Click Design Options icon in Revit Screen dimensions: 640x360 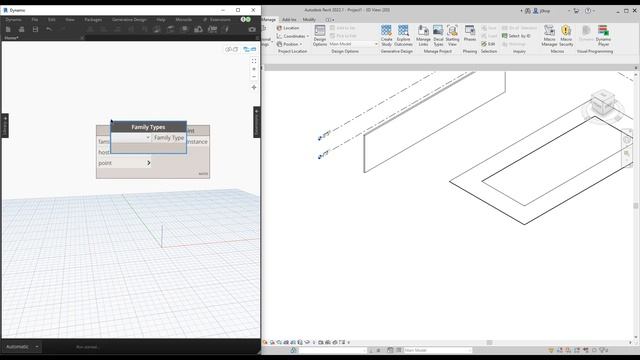320,36
